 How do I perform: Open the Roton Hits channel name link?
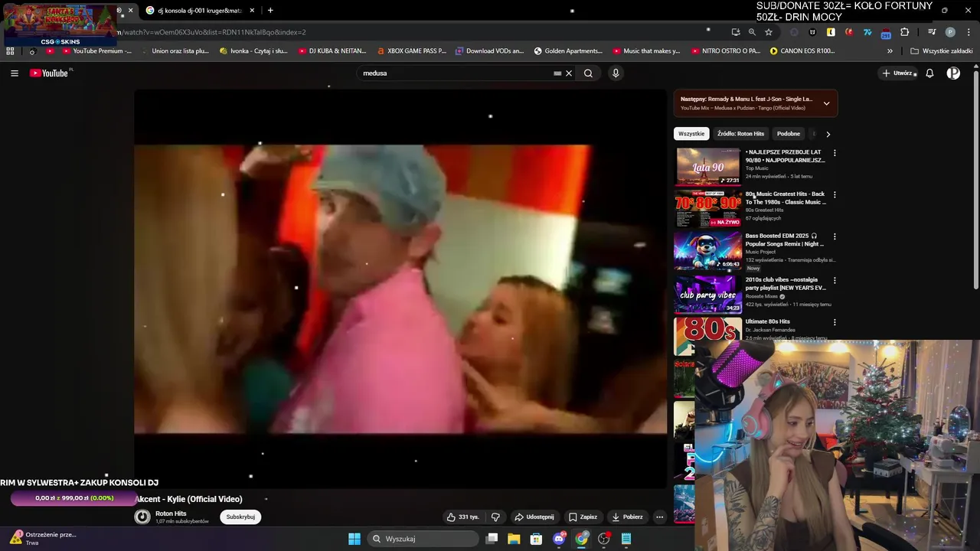[x=171, y=514]
